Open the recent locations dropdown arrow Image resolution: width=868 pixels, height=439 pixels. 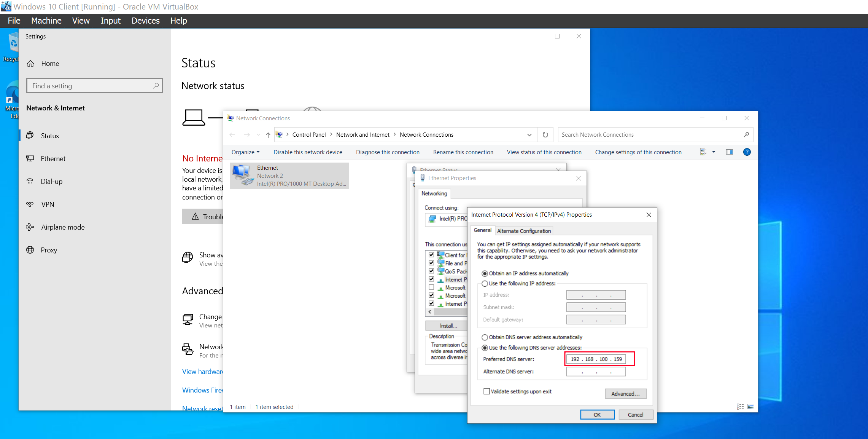point(258,135)
